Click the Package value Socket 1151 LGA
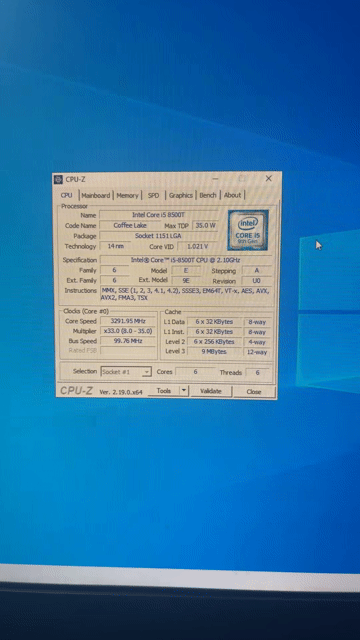Image resolution: width=360 pixels, height=640 pixels. (x=159, y=236)
